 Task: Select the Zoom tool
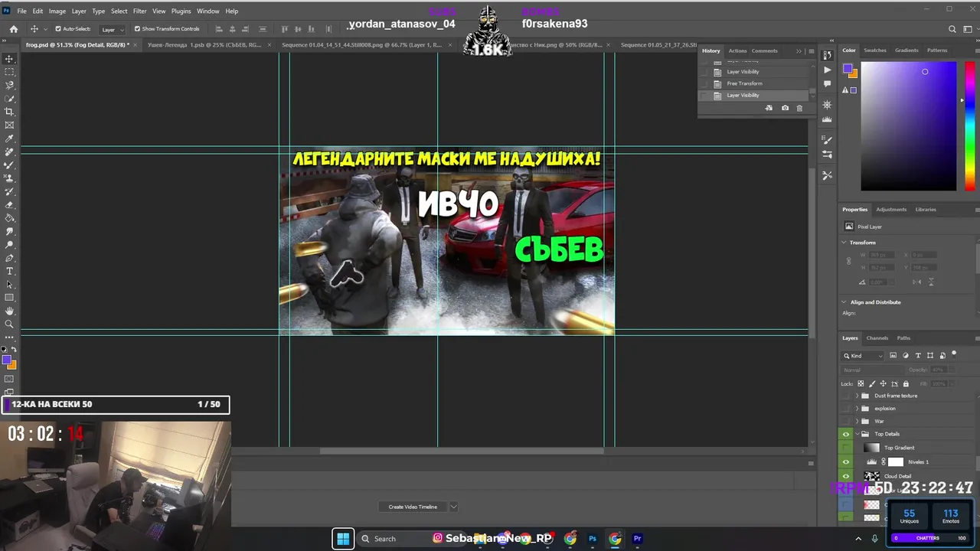9,324
